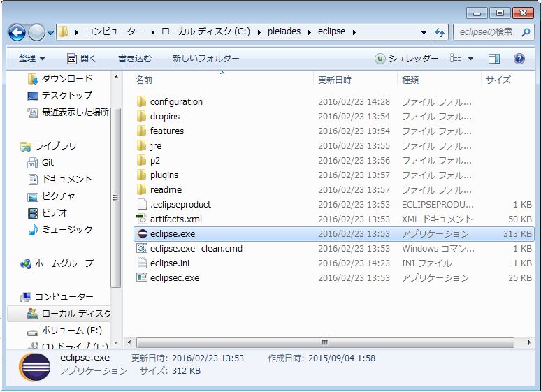This screenshot has height=392, width=541.
Task: Select the eclipse.ini file icon
Action: [142, 263]
